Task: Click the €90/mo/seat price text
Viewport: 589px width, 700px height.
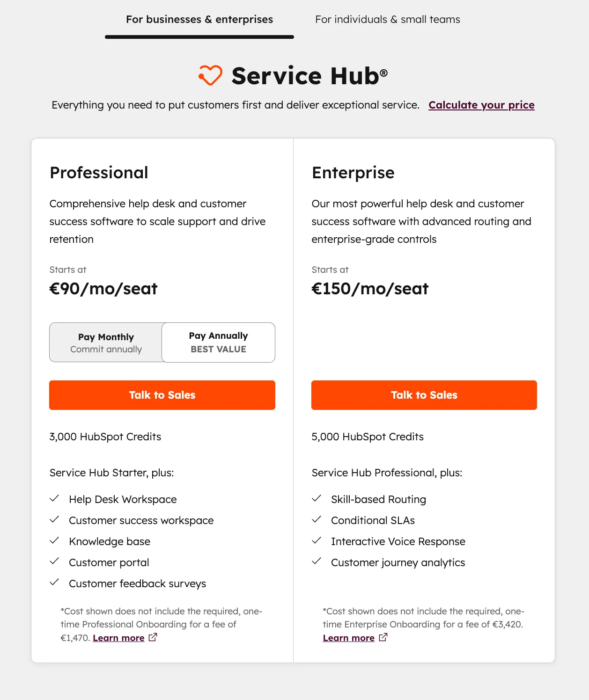Action: coord(103,288)
